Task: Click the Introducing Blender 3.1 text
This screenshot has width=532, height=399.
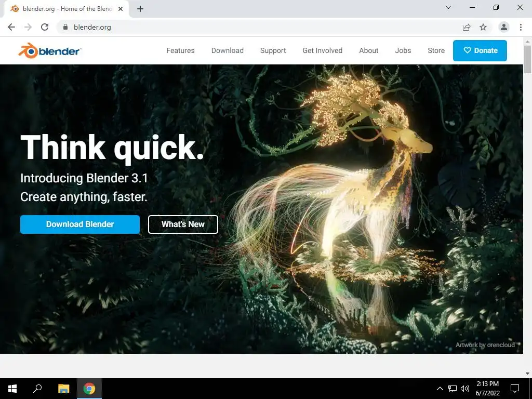Action: pos(84,178)
